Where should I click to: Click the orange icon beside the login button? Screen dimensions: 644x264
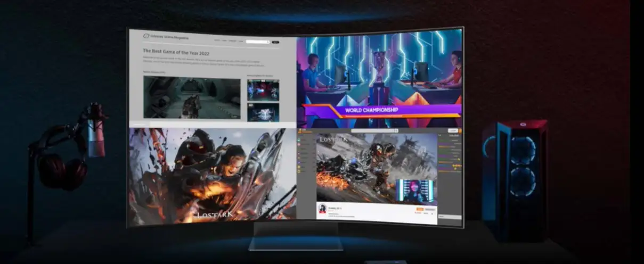pos(460,130)
